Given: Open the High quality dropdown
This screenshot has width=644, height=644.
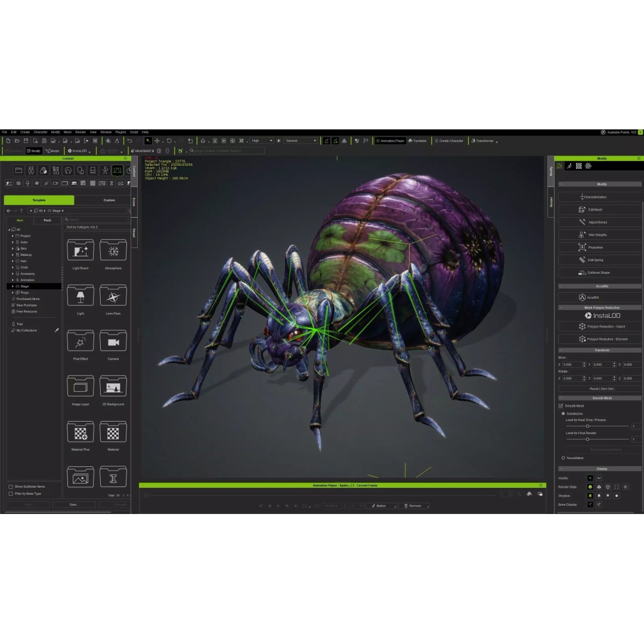Looking at the screenshot, I should click(x=262, y=141).
